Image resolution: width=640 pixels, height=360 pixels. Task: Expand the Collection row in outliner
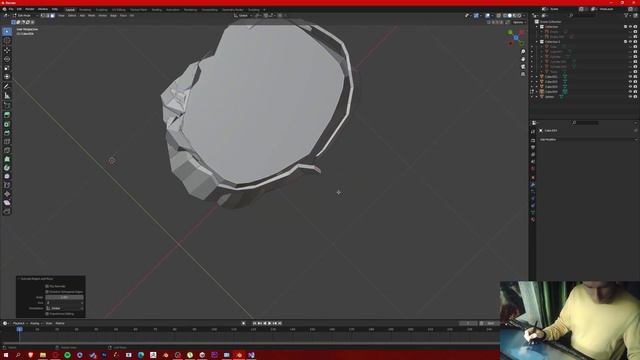(537, 27)
